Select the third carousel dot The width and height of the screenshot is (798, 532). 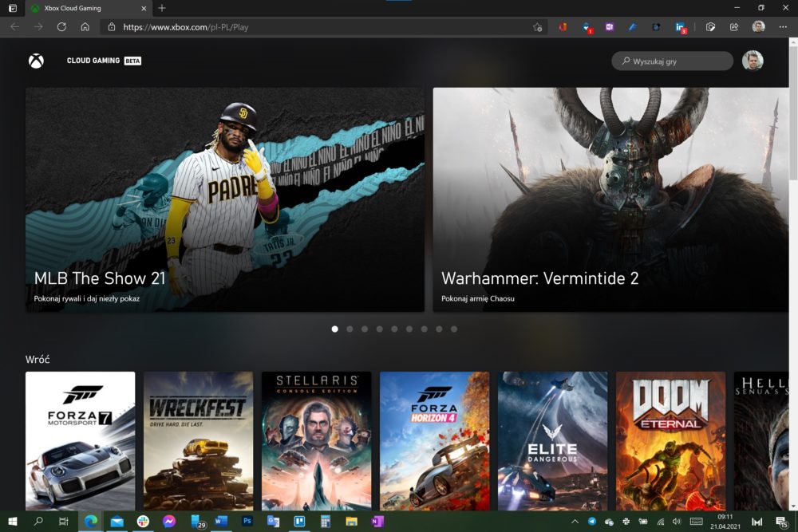point(365,329)
